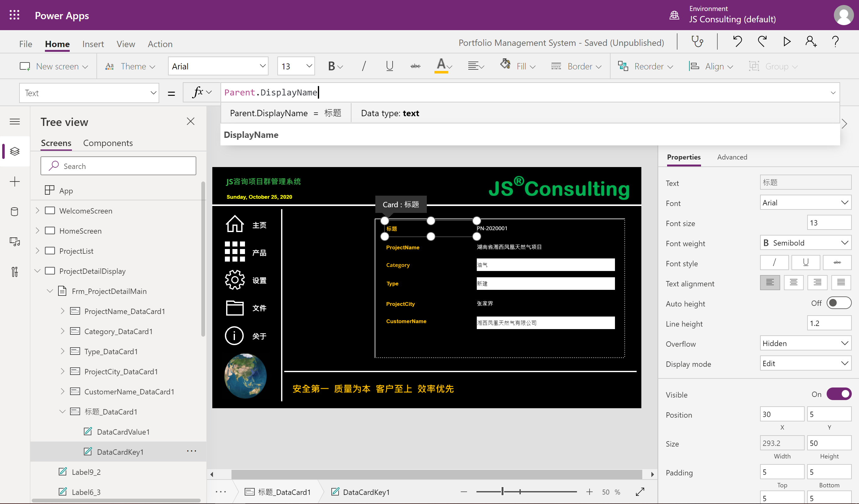859x504 pixels.
Task: Open the Action menu tab
Action: point(160,44)
